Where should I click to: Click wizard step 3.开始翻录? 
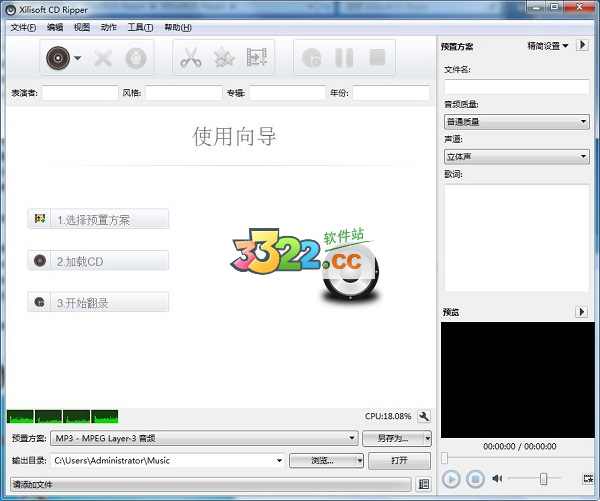click(x=98, y=302)
